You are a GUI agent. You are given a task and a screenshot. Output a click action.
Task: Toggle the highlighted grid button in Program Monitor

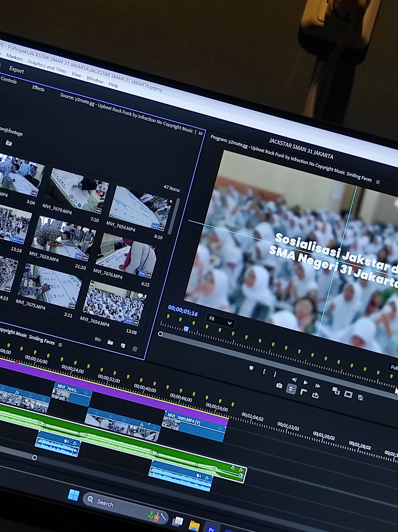click(291, 389)
